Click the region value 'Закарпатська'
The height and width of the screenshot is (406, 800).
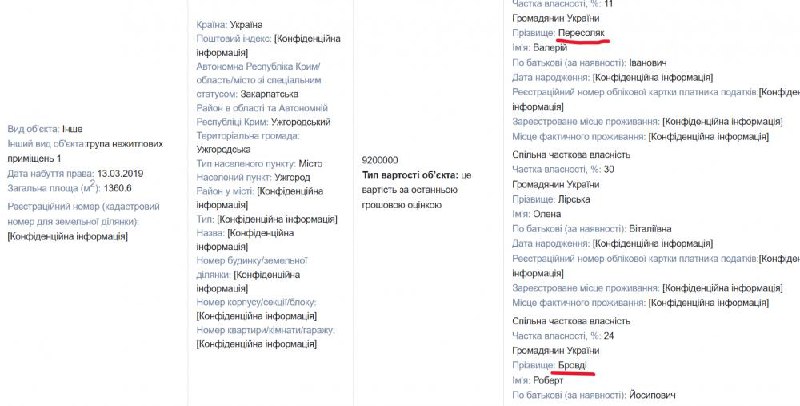click(269, 94)
